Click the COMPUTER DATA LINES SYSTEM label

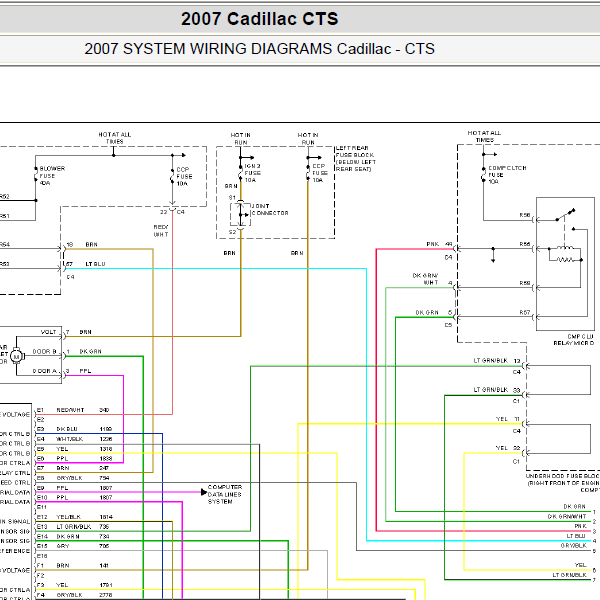click(225, 494)
